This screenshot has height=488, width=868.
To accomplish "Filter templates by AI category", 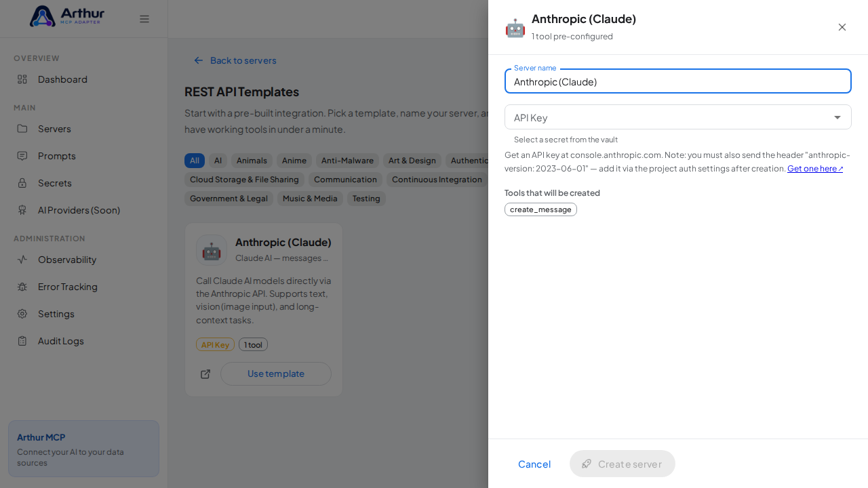I will tap(218, 161).
